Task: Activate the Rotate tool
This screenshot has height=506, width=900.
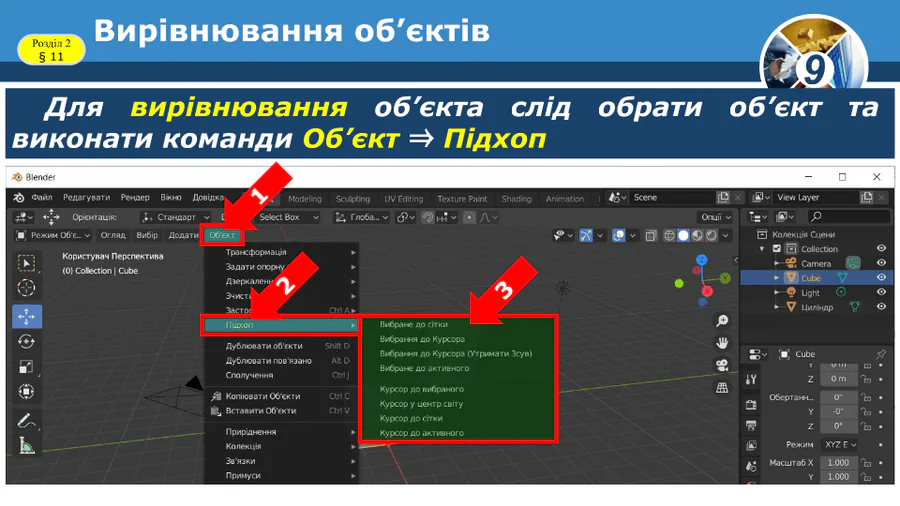Action: click(26, 342)
